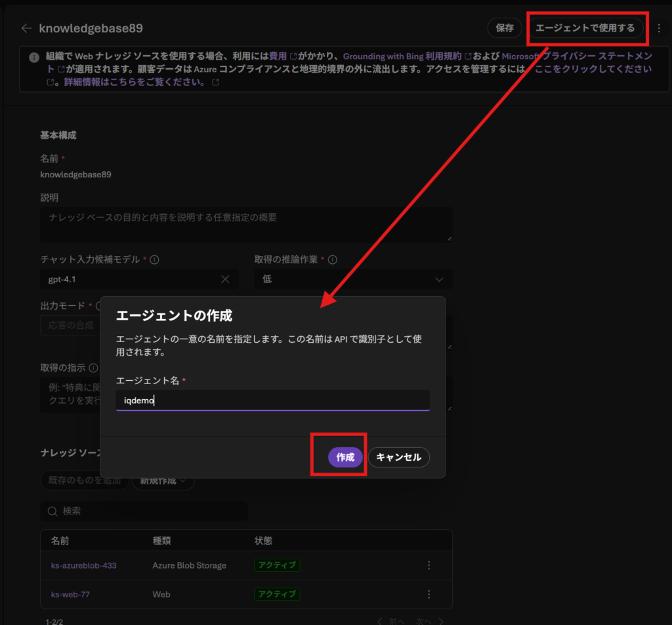Focus the エージェント名 input field

coord(272,400)
